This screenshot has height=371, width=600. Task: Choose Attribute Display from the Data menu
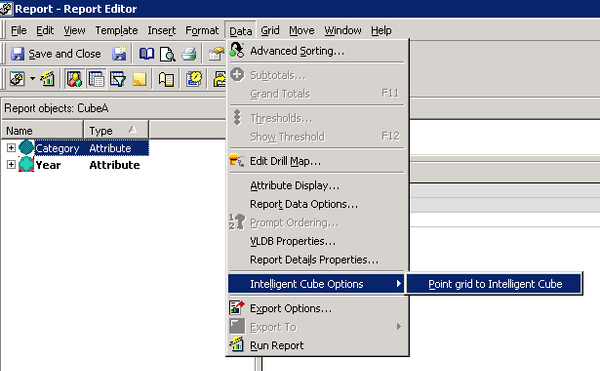(316, 186)
